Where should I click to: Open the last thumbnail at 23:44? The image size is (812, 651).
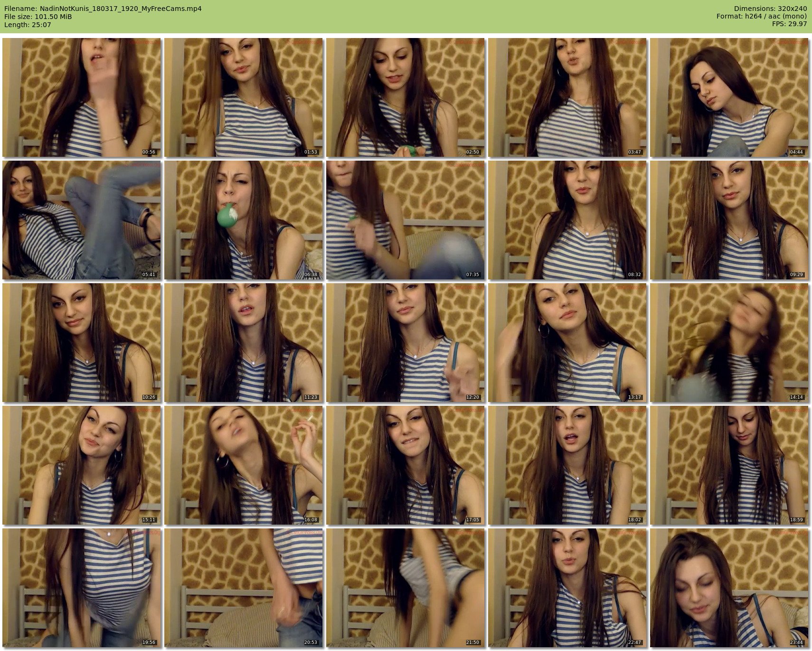729,588
